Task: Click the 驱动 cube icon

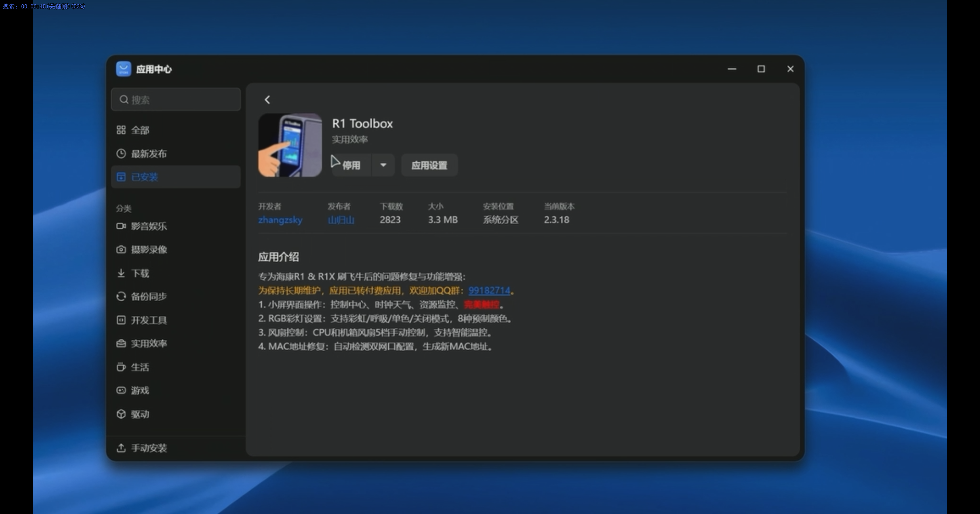Action: [x=121, y=414]
